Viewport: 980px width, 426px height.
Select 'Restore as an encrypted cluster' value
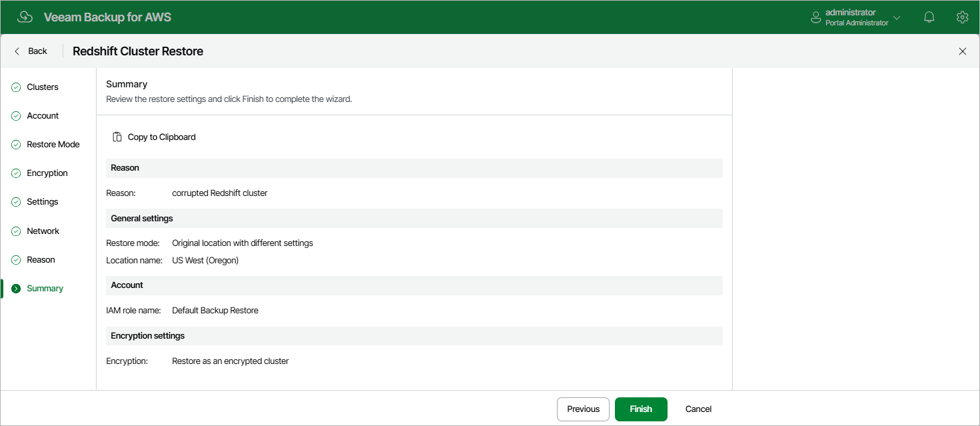[x=231, y=361]
